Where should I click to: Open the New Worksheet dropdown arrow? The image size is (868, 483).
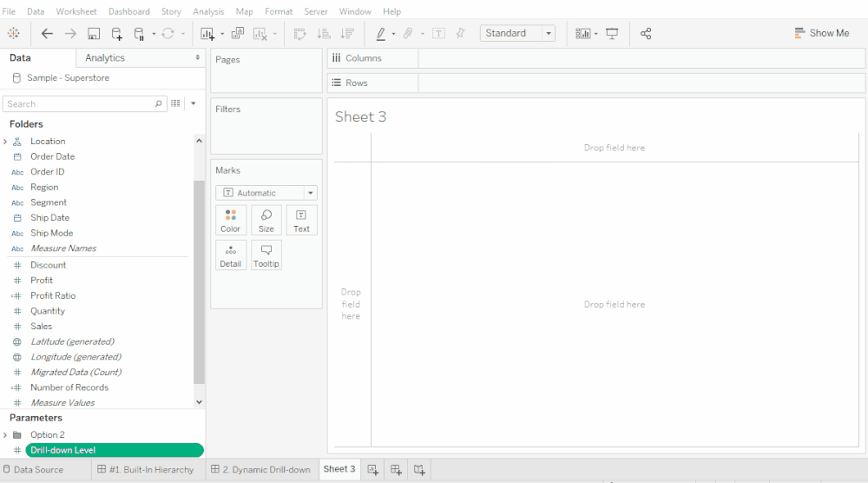[x=222, y=35]
